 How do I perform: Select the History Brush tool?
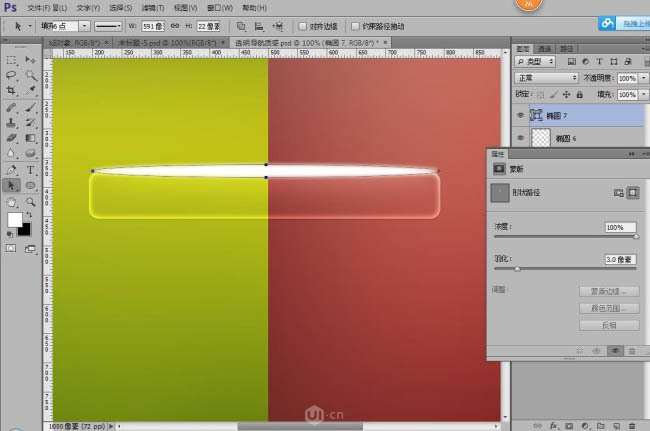(30, 123)
